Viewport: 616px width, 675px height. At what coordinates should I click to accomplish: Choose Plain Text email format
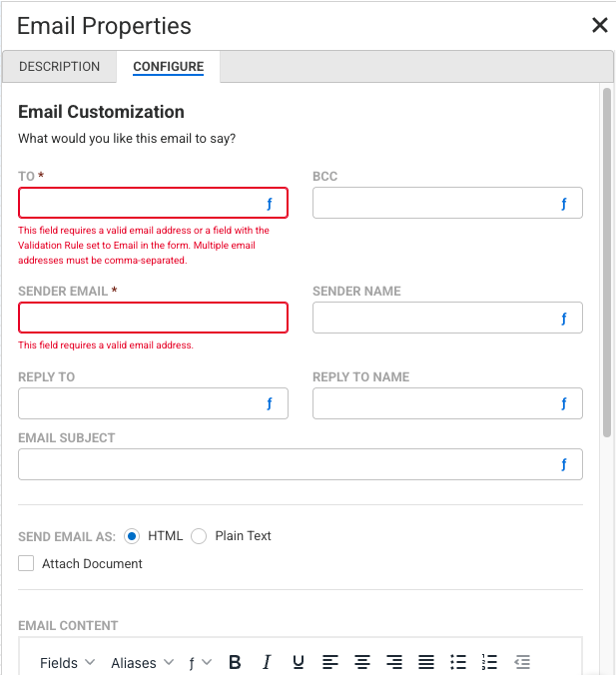pos(199,536)
